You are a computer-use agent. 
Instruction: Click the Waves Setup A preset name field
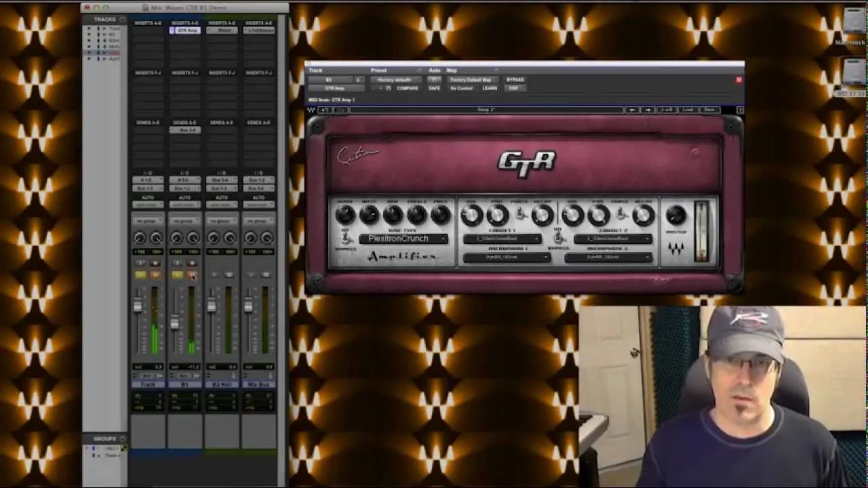coord(486,110)
